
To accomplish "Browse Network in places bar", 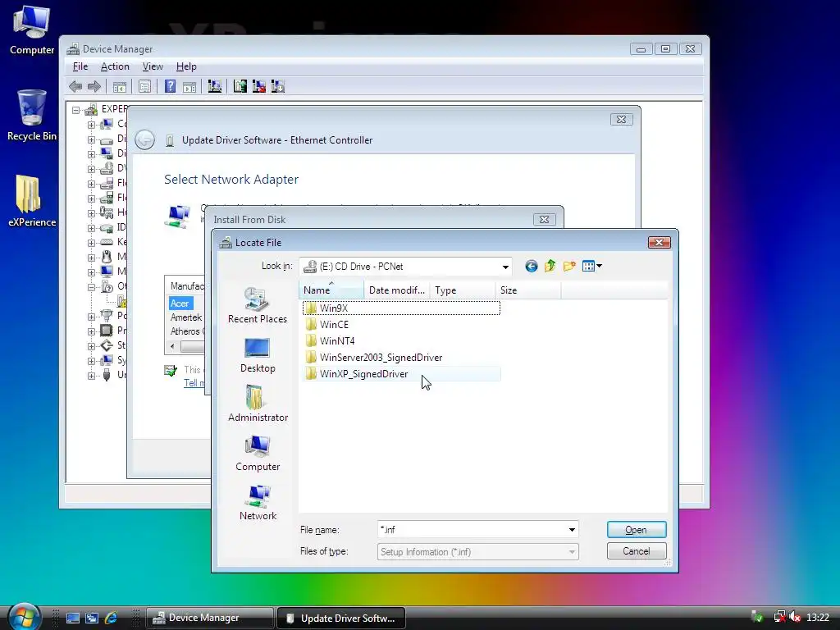I will click(x=258, y=503).
